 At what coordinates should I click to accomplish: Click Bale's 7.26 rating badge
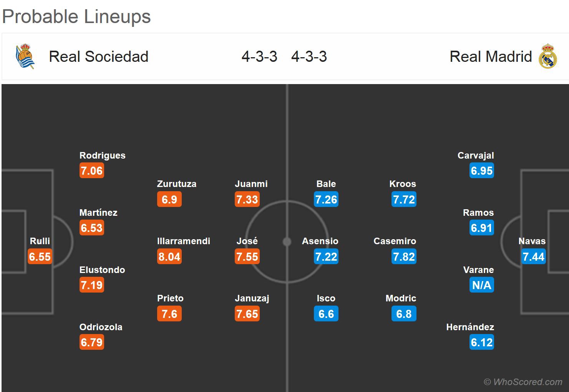(326, 200)
